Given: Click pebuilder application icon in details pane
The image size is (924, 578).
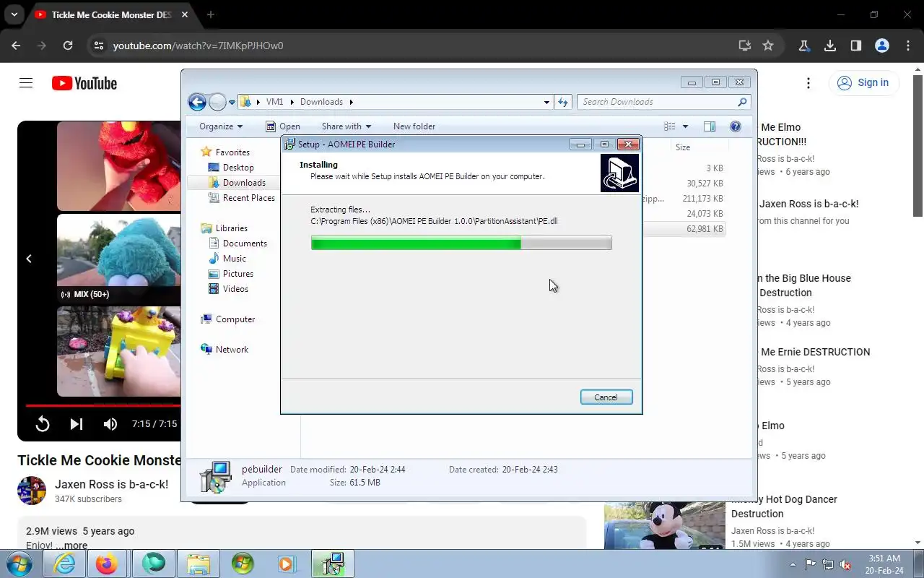Looking at the screenshot, I should click(x=215, y=476).
